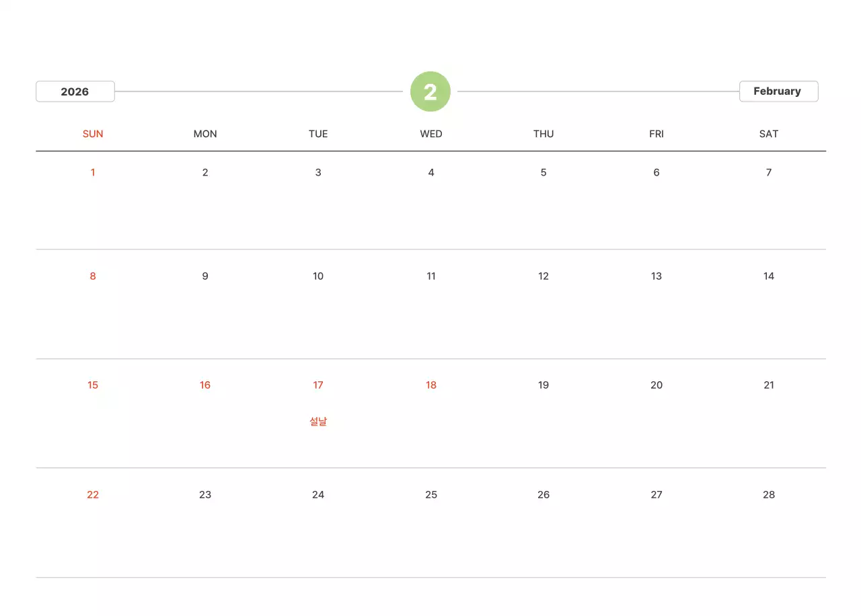Click the red date 16
This screenshot has width=861, height=616.
(205, 385)
